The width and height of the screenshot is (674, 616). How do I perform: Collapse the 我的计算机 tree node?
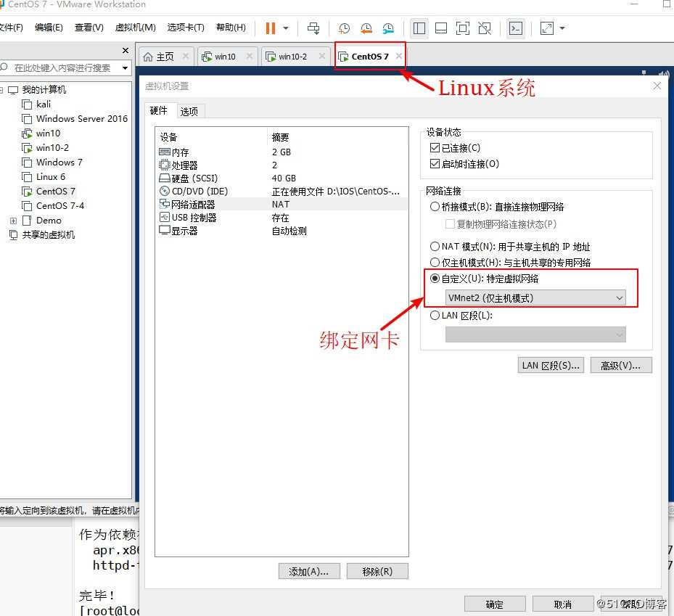(x=1, y=90)
